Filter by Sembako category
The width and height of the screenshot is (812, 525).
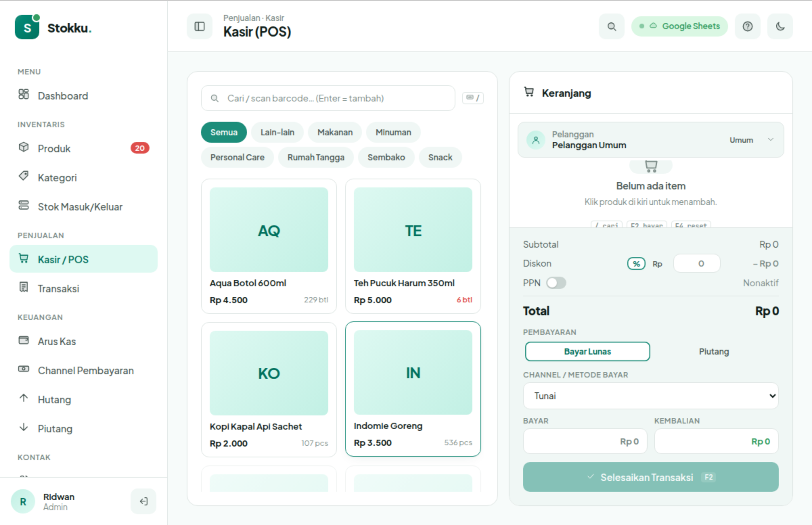pyautogui.click(x=386, y=157)
